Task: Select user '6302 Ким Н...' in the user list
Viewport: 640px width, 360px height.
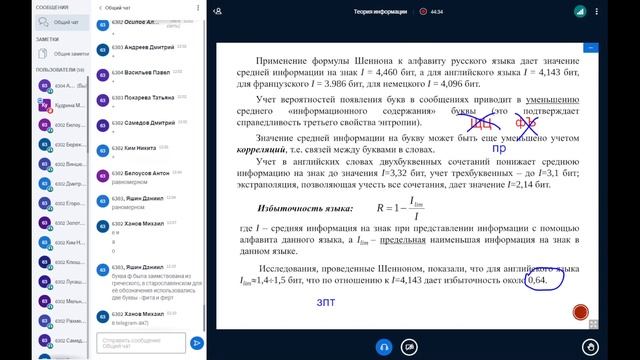Action: click(61, 242)
